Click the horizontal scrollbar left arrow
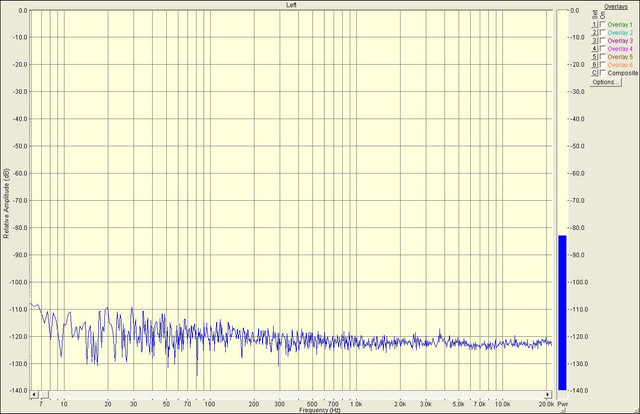This screenshot has height=414, width=640. tap(34, 394)
